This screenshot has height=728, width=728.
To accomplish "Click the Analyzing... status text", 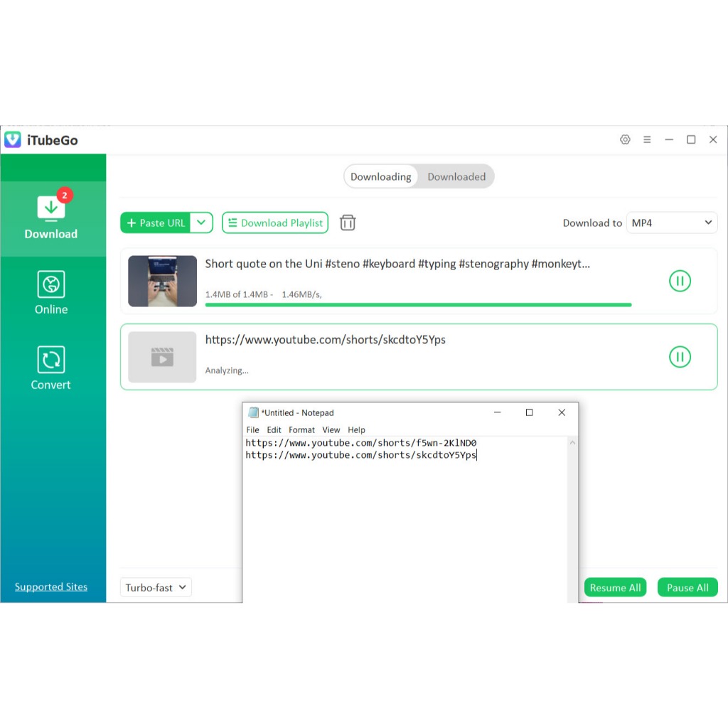I will (227, 370).
